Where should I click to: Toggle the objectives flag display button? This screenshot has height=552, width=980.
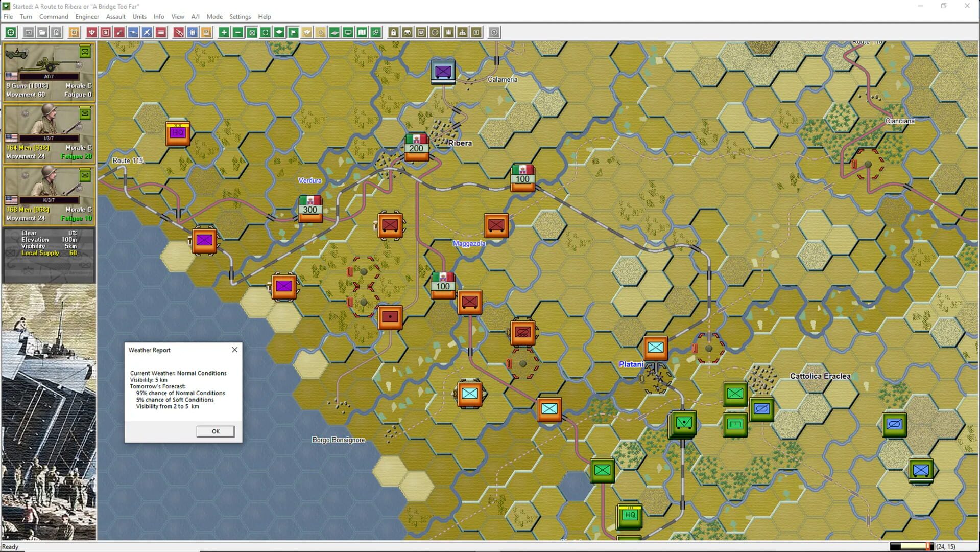tap(293, 32)
